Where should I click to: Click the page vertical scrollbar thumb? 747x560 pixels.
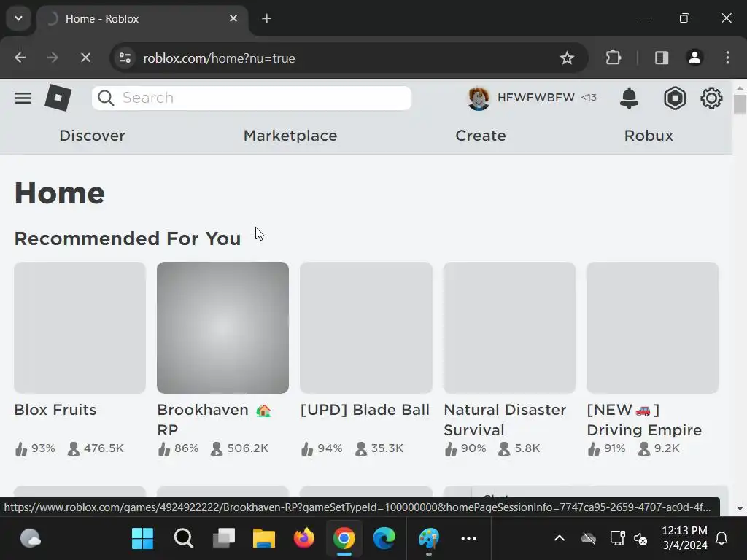tap(740, 104)
